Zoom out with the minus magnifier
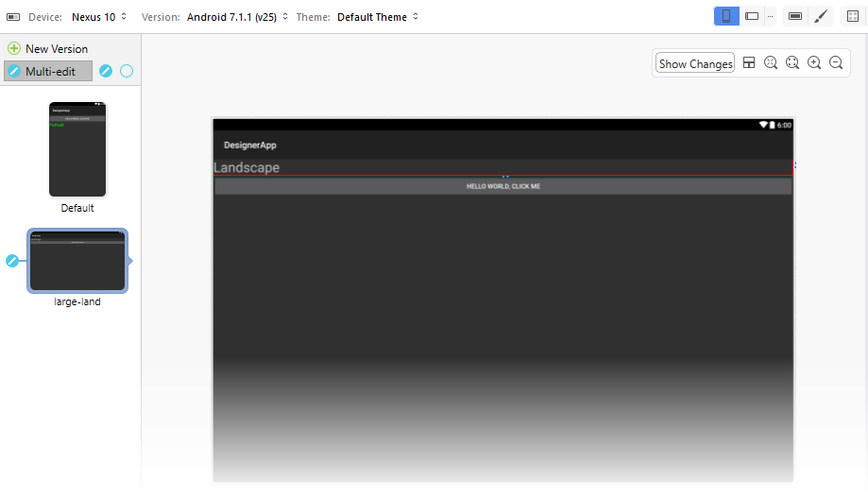Viewport: 868px width, 498px height. pyautogui.click(x=836, y=62)
